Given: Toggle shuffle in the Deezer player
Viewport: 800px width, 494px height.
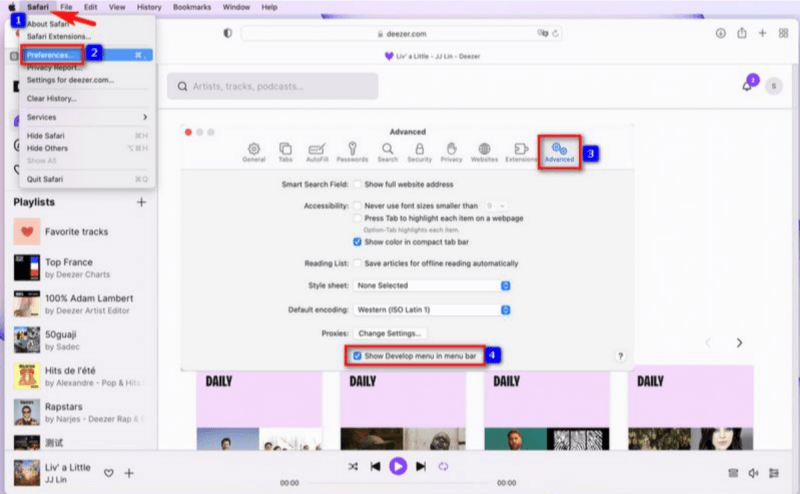Looking at the screenshot, I should 353,466.
